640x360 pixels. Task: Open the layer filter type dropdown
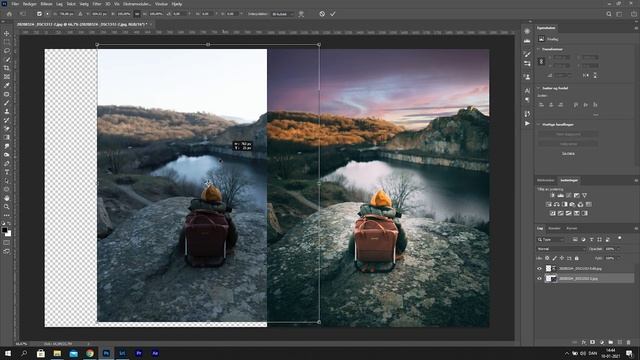[551, 240]
